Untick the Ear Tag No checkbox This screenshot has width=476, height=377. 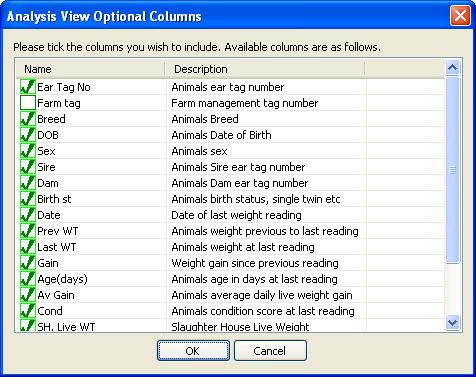point(28,87)
